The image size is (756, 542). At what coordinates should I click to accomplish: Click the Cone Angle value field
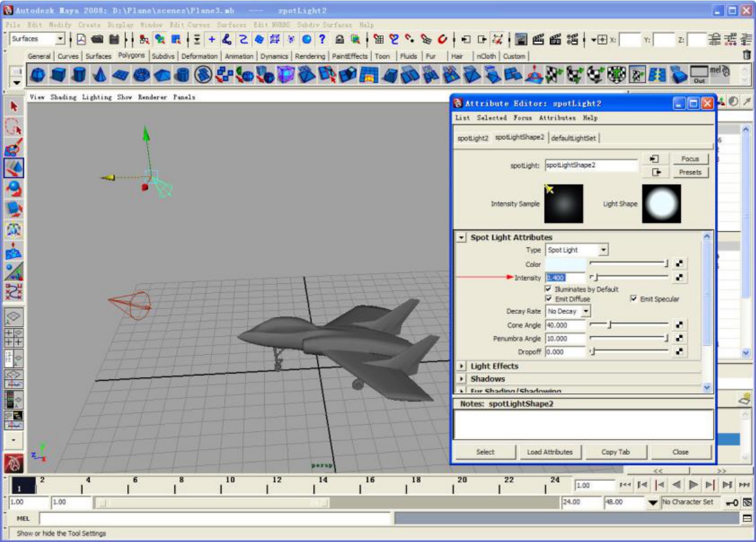pyautogui.click(x=565, y=325)
